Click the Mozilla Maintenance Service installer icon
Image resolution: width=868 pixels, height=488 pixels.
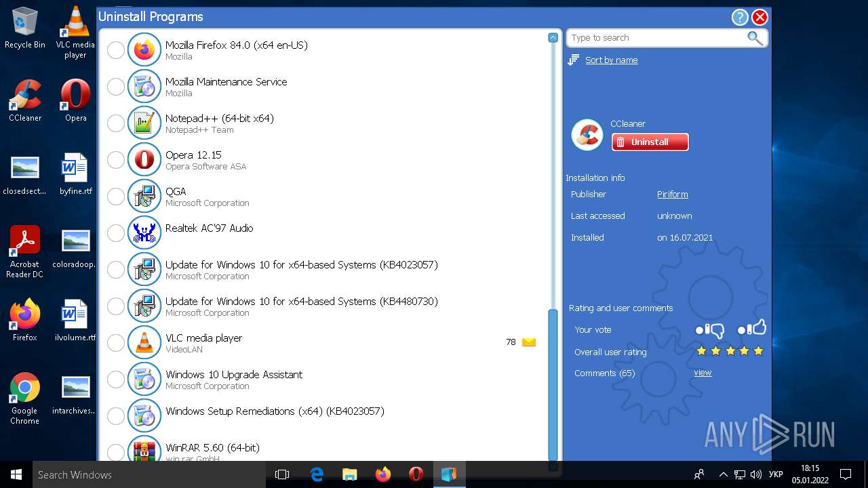144,87
